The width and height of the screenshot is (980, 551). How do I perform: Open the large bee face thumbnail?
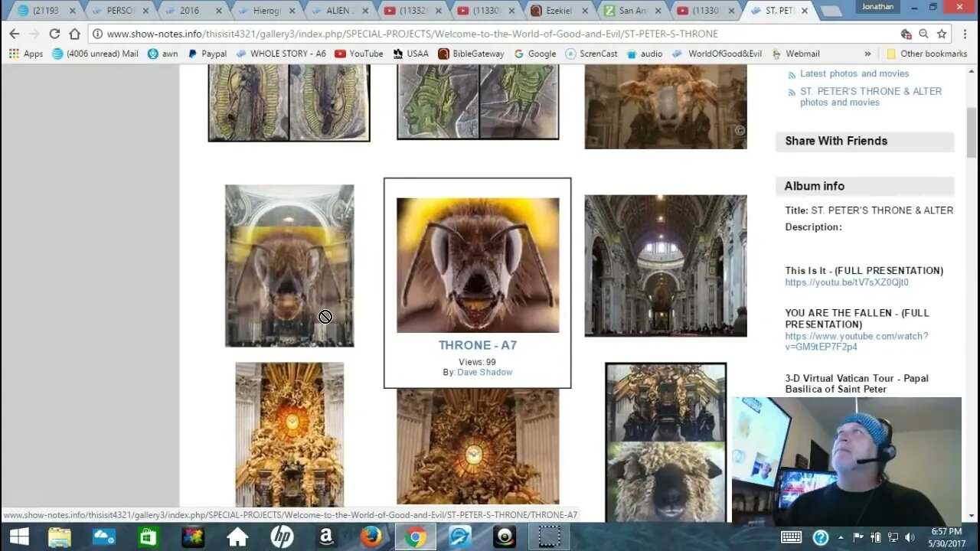point(478,265)
